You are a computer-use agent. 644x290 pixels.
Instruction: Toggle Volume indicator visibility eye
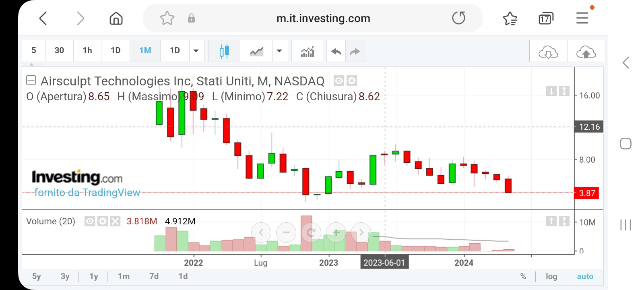tap(90, 221)
